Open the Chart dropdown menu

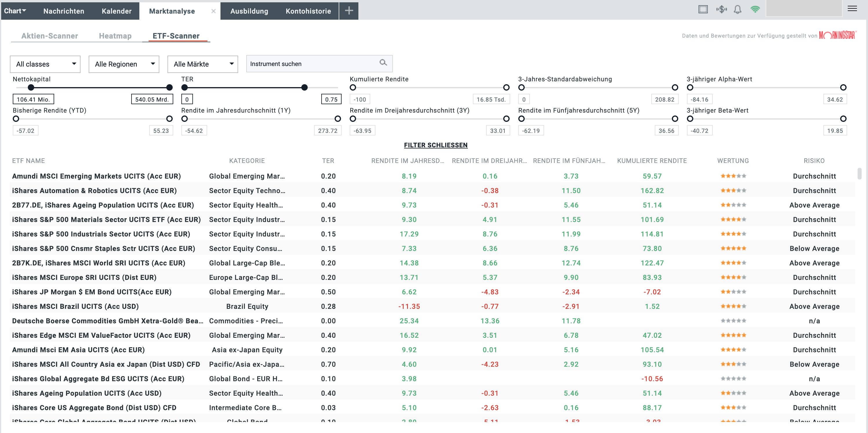[14, 10]
